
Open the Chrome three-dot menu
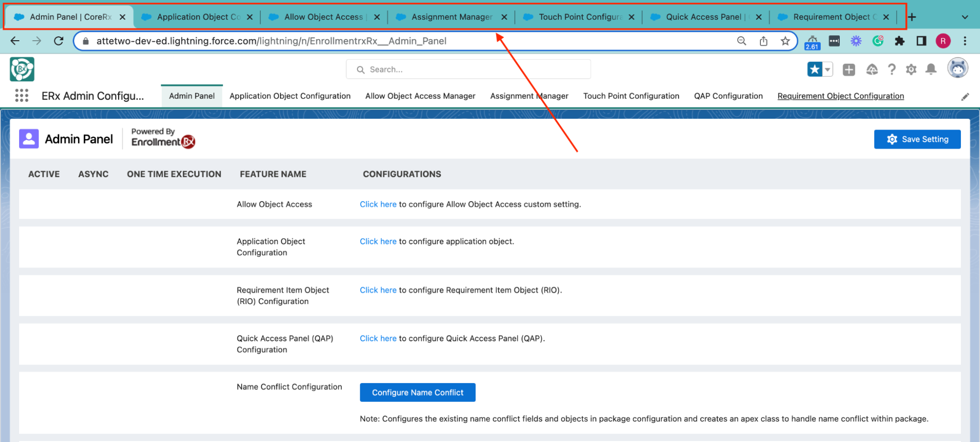tap(965, 41)
